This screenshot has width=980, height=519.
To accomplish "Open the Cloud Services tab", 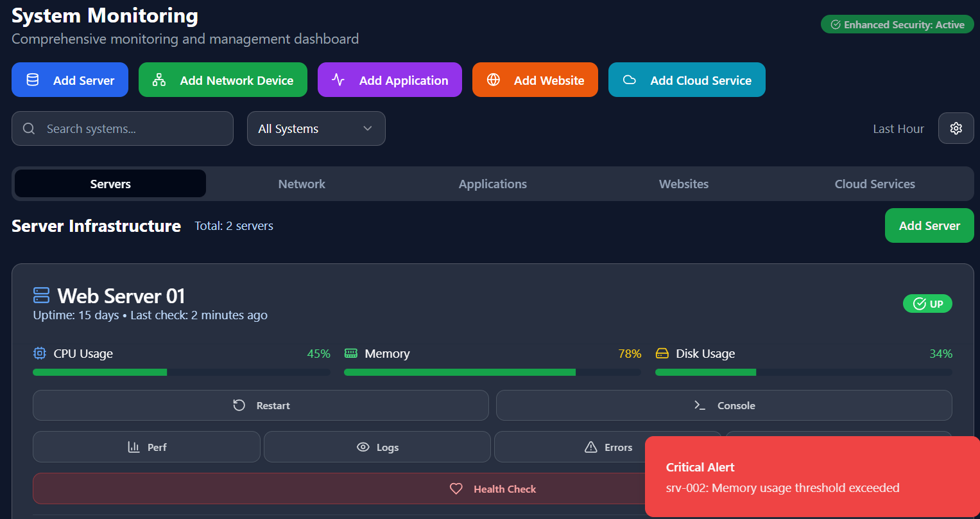I will click(875, 184).
